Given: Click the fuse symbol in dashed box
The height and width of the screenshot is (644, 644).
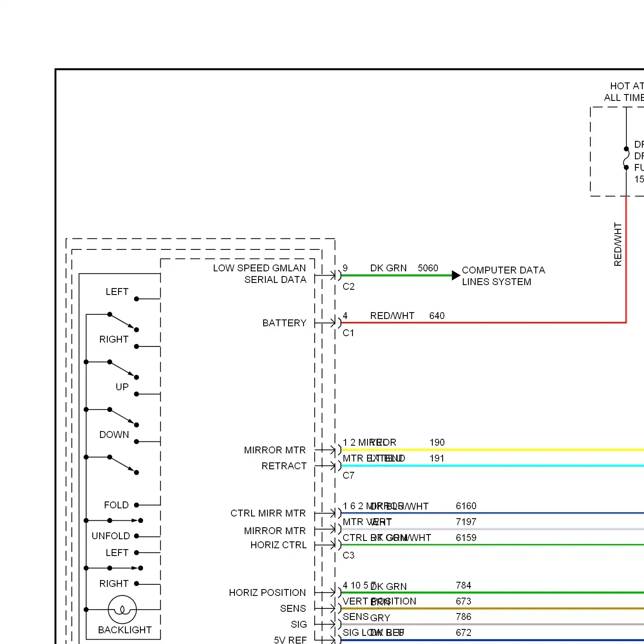Looking at the screenshot, I should [626, 158].
